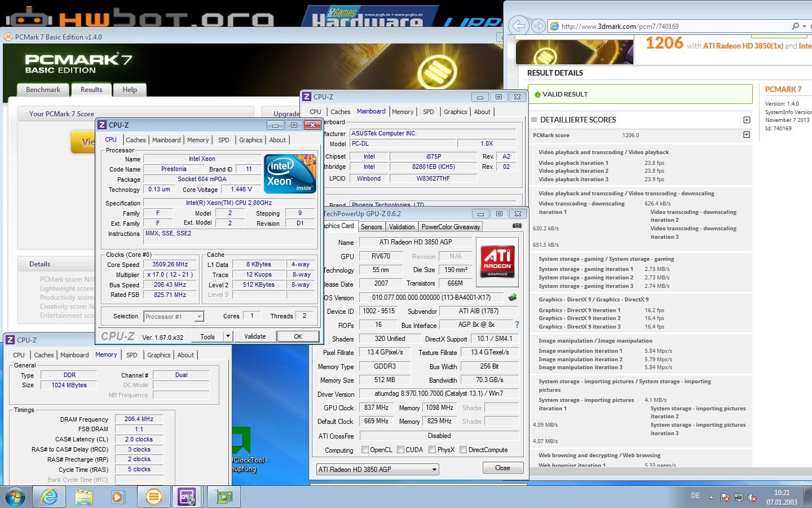The width and height of the screenshot is (812, 508).
Task: Click the network tray icon
Action: [x=739, y=497]
